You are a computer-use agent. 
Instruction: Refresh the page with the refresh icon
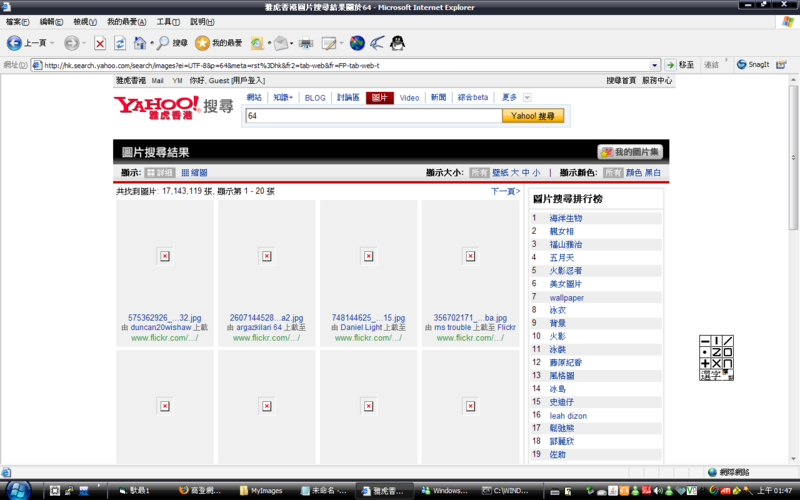[120, 43]
